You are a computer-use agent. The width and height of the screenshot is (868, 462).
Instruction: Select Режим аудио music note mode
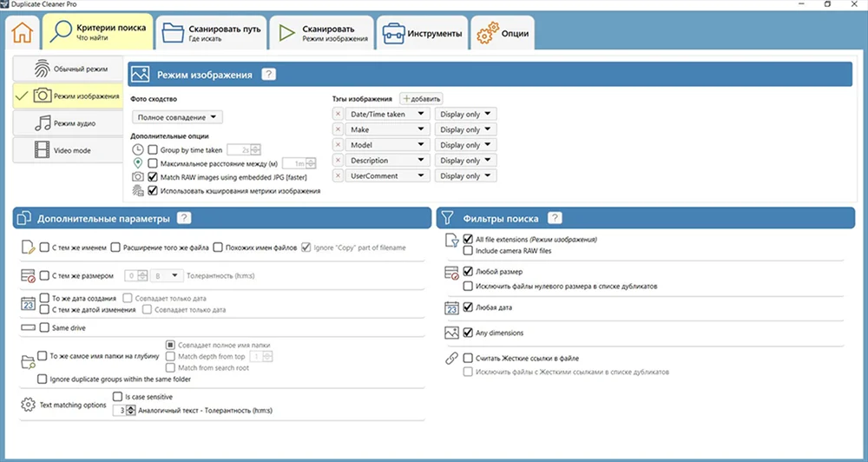[x=67, y=123]
